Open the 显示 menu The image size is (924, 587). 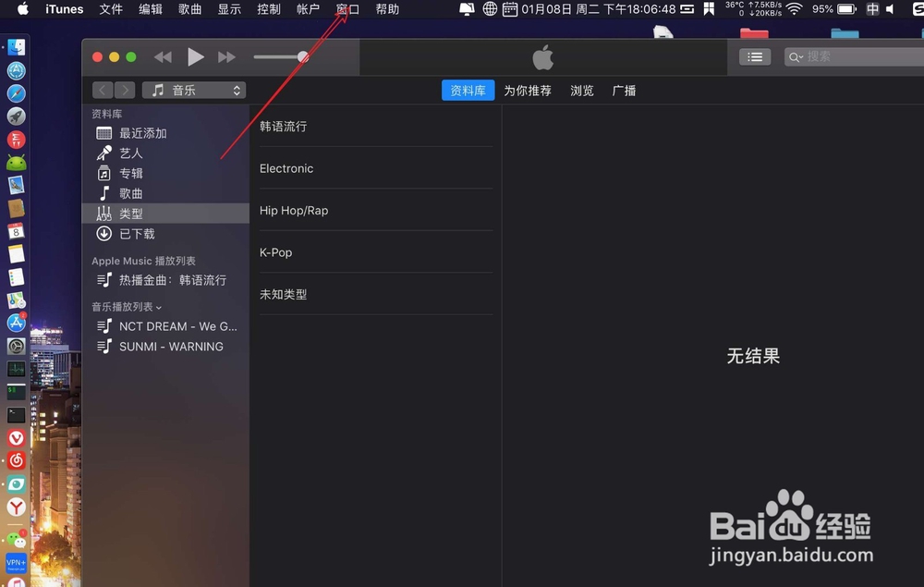pyautogui.click(x=229, y=9)
